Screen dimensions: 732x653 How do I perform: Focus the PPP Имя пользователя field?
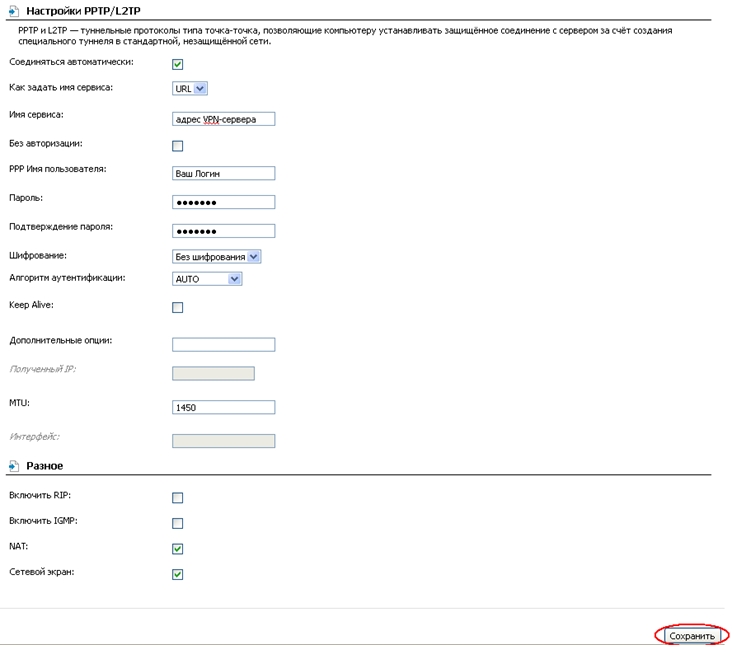(223, 173)
